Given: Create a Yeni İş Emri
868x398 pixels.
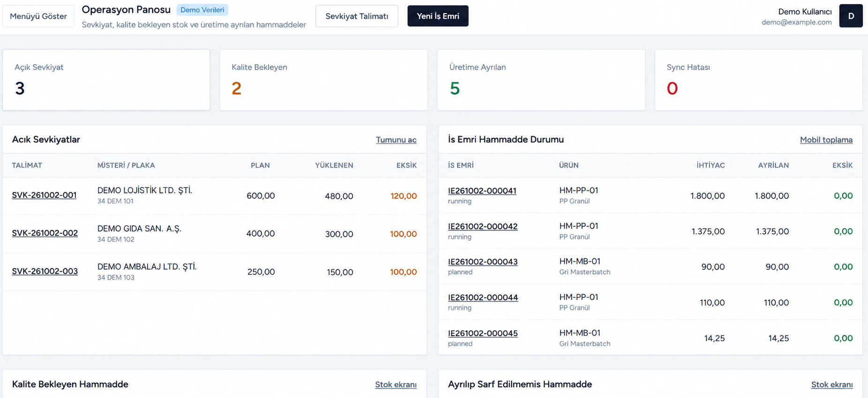Looking at the screenshot, I should coord(438,16).
